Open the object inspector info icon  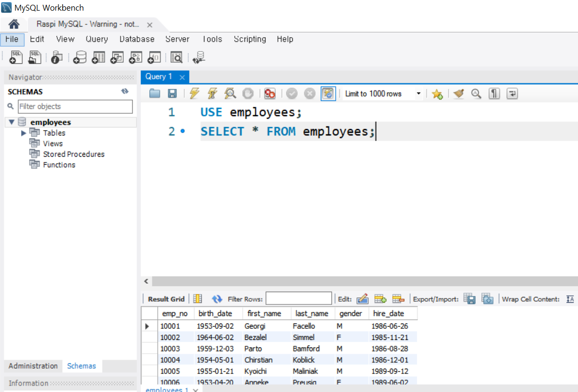[x=56, y=57]
